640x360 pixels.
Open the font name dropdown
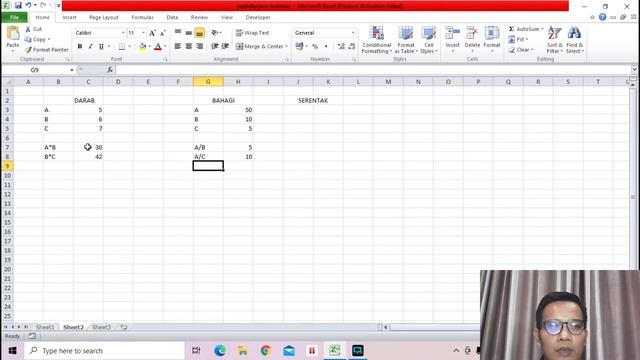click(123, 33)
